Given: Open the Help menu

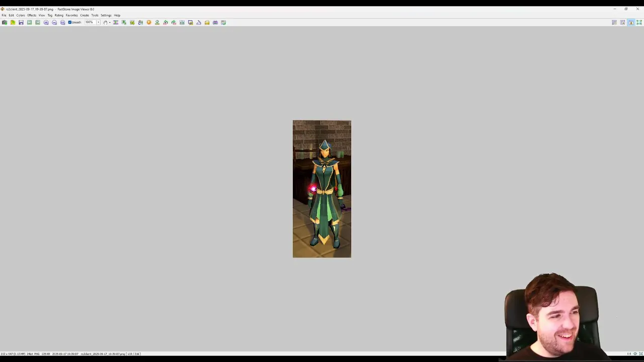Looking at the screenshot, I should click(117, 15).
